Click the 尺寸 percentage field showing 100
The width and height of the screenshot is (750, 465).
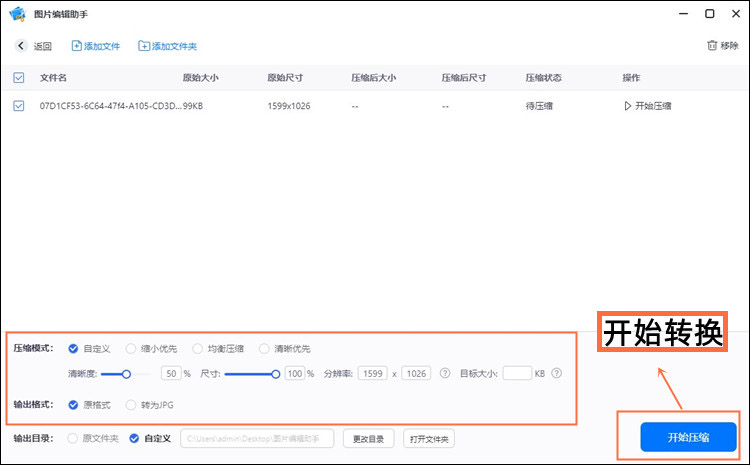tap(295, 373)
